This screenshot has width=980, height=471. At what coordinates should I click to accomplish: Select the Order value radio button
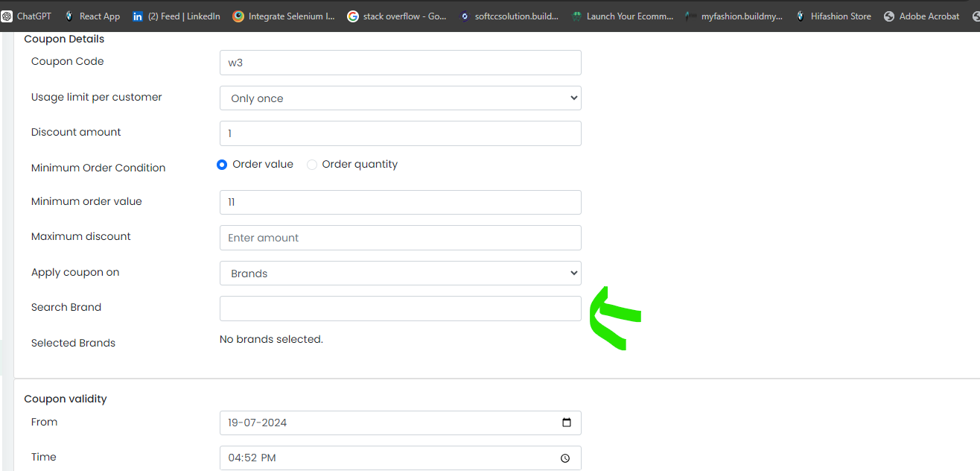[x=222, y=165]
